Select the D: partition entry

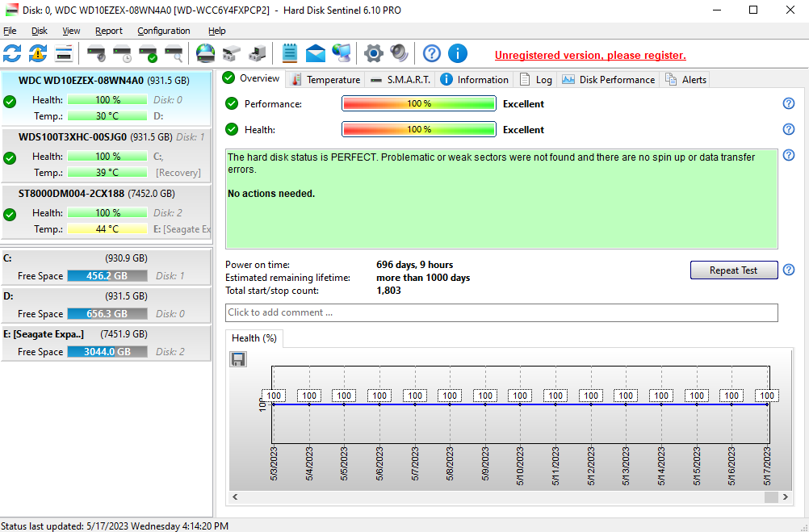pos(107,305)
